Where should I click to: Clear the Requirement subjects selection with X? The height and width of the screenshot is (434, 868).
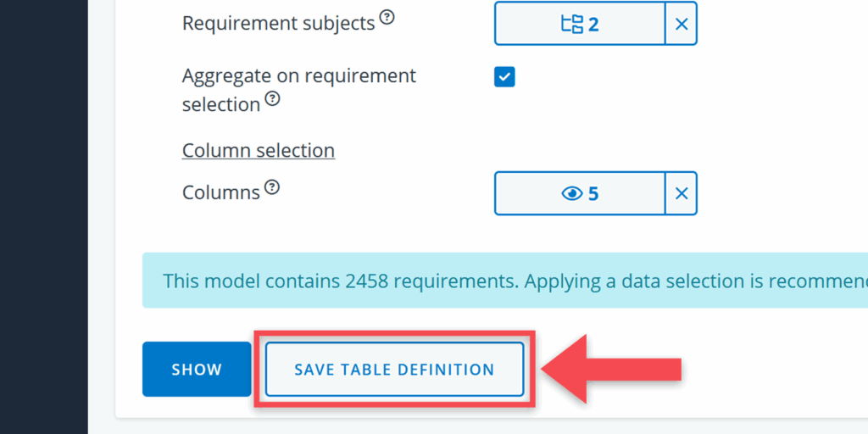pyautogui.click(x=681, y=24)
